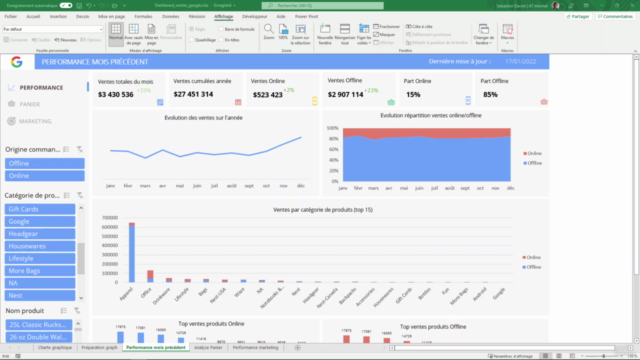640x360 pixels.
Task: Go to the PANIER dashboard section
Action: tap(30, 104)
